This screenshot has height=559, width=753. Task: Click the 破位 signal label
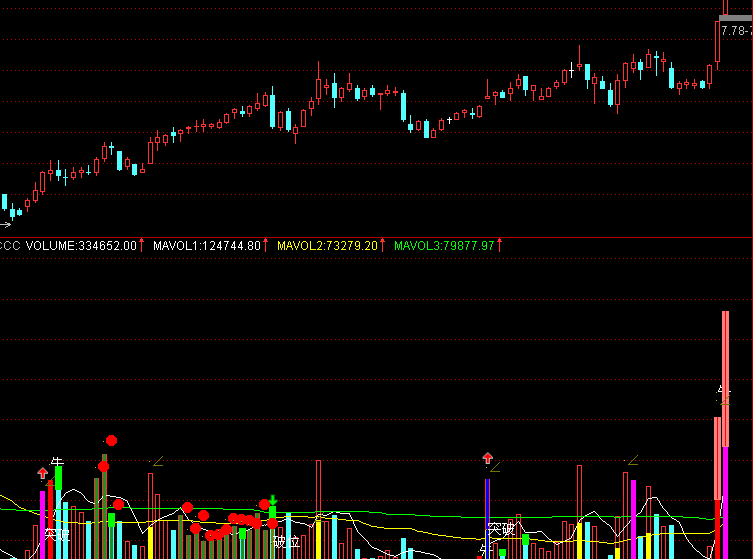(x=286, y=542)
